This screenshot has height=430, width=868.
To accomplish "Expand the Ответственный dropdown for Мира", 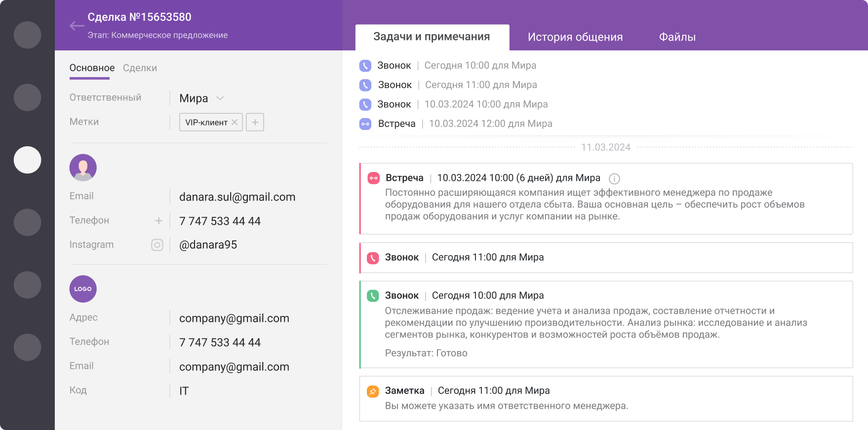I will (220, 98).
